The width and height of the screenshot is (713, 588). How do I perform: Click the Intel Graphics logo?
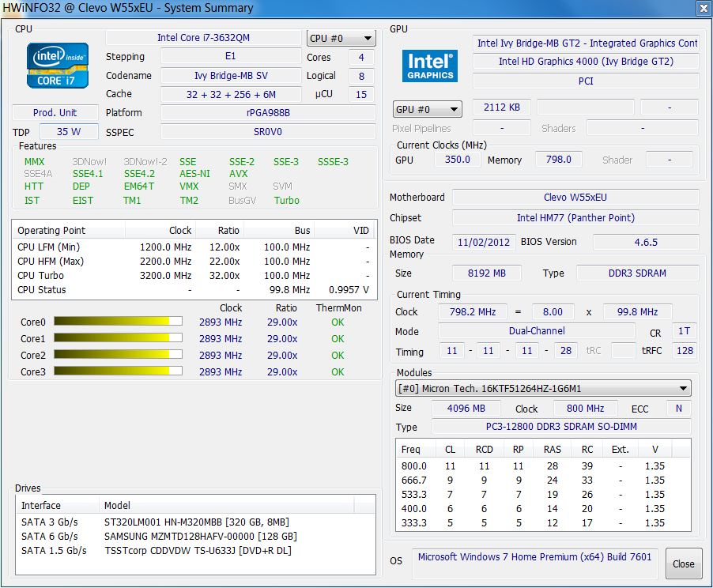click(430, 66)
